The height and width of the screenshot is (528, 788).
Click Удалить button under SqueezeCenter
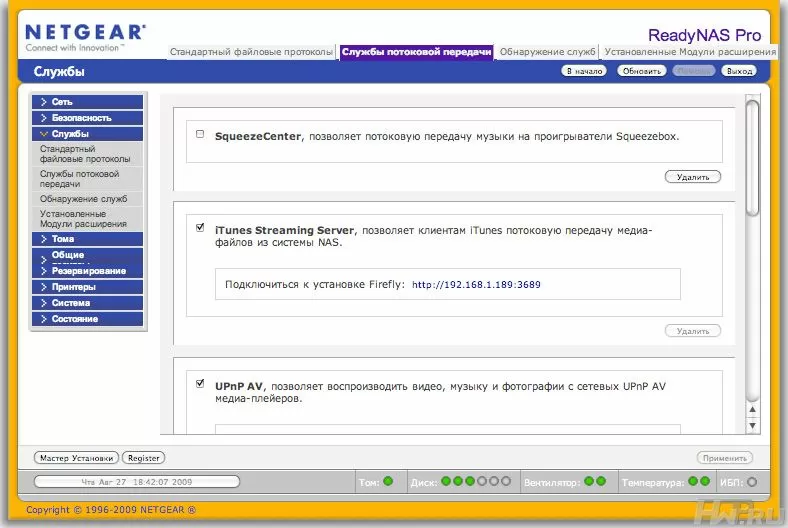tap(693, 177)
